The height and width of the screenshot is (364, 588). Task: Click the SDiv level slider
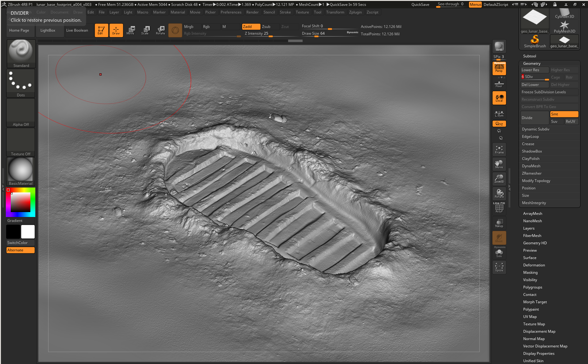tap(535, 77)
